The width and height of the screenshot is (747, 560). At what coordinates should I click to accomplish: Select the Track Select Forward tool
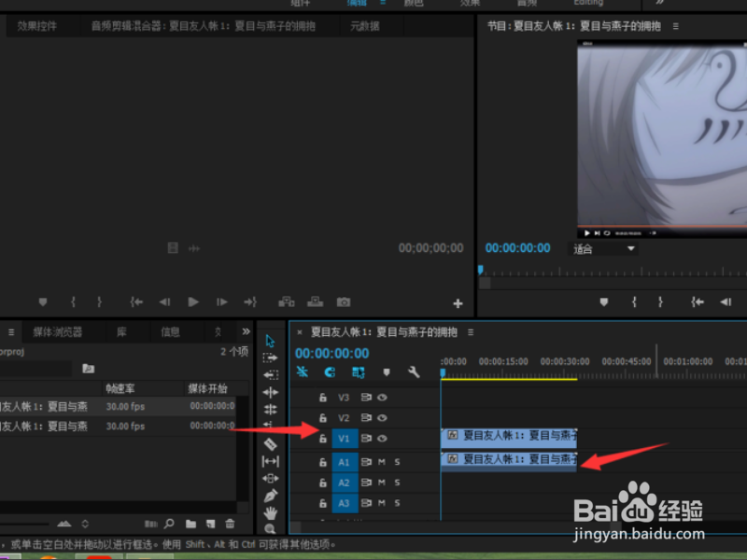(270, 357)
